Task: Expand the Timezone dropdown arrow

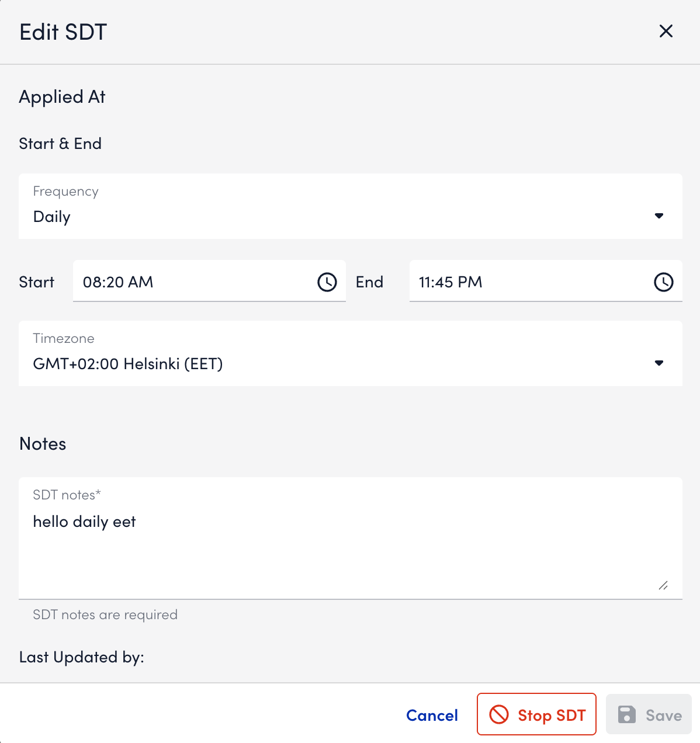Action: pyautogui.click(x=659, y=363)
